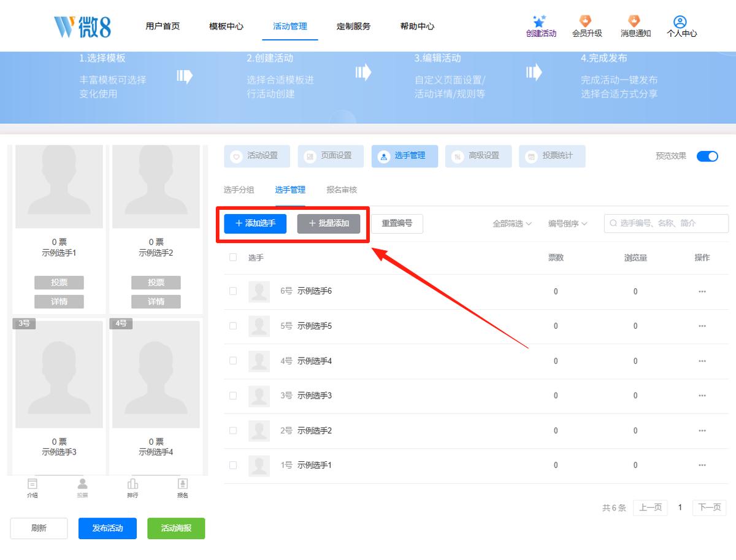The width and height of the screenshot is (736, 560).
Task: Open more actions for 示例选手2
Action: tap(702, 431)
